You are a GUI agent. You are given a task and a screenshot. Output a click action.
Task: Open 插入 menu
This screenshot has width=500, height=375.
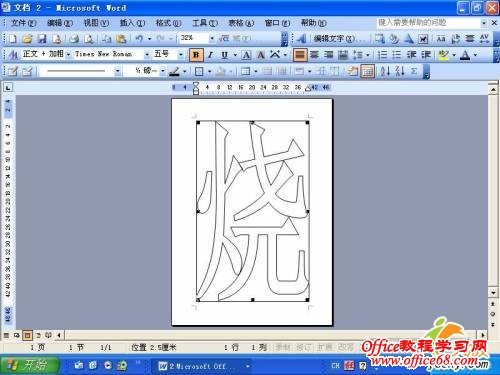click(132, 23)
